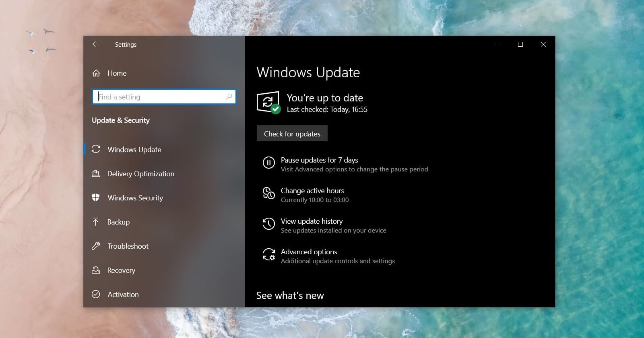Click the Backup upward arrow icon
Image resolution: width=644 pixels, height=338 pixels.
(95, 222)
